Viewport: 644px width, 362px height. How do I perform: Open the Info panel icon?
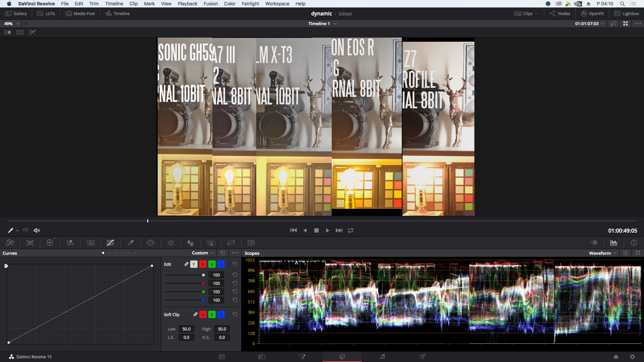click(x=634, y=243)
